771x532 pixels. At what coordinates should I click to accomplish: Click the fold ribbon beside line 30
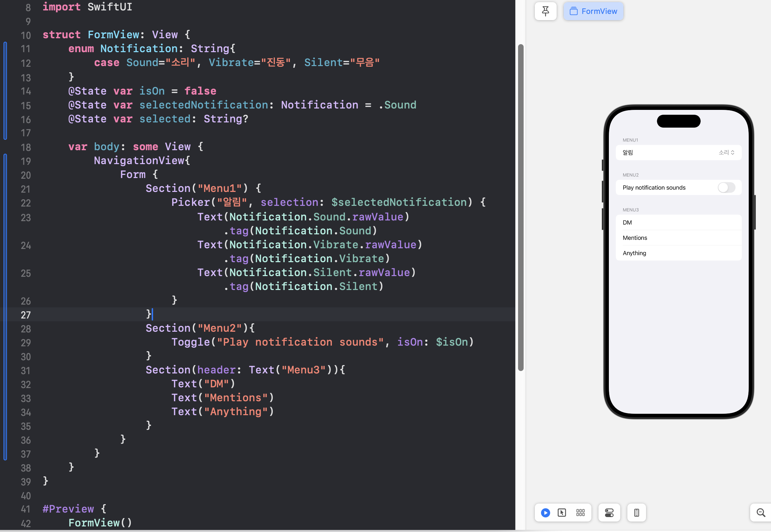[5, 356]
